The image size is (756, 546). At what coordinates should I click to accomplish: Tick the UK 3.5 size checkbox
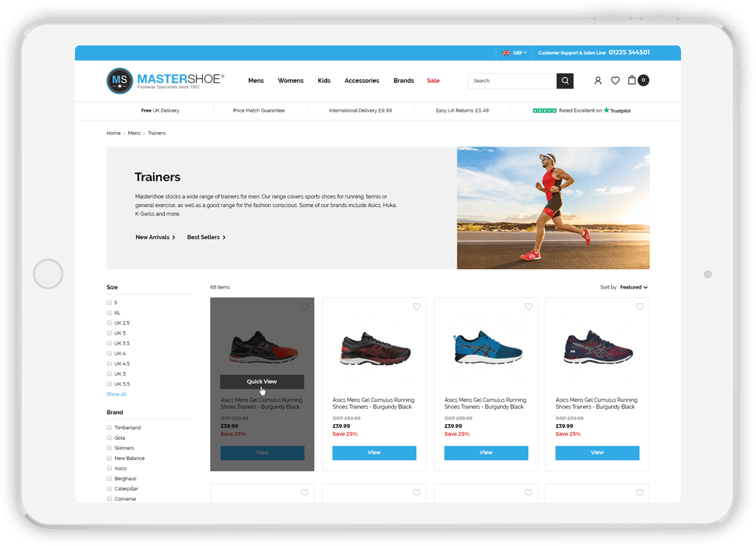coord(110,343)
